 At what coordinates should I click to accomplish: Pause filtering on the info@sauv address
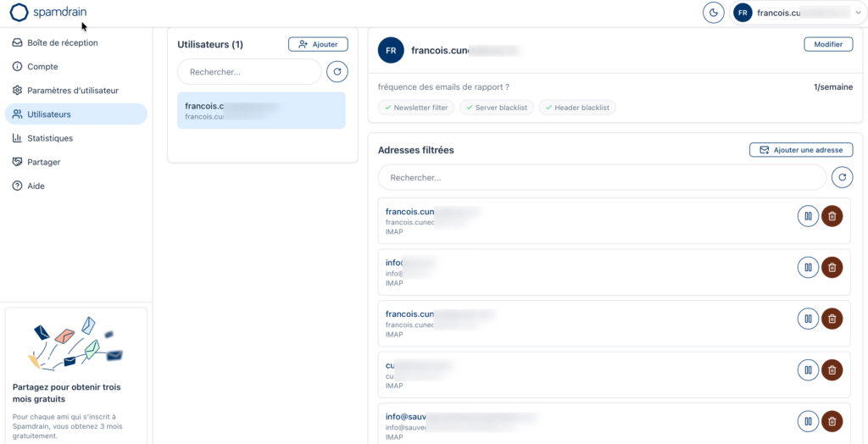(x=808, y=421)
